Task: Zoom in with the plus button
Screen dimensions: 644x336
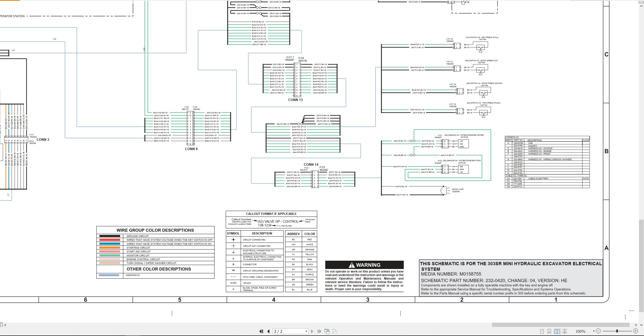Action: (635, 331)
